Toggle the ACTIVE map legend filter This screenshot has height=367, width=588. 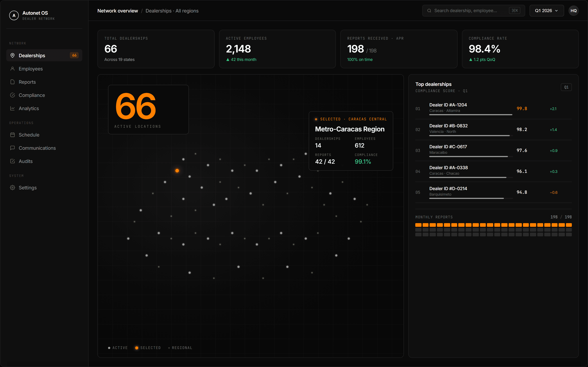(118, 348)
